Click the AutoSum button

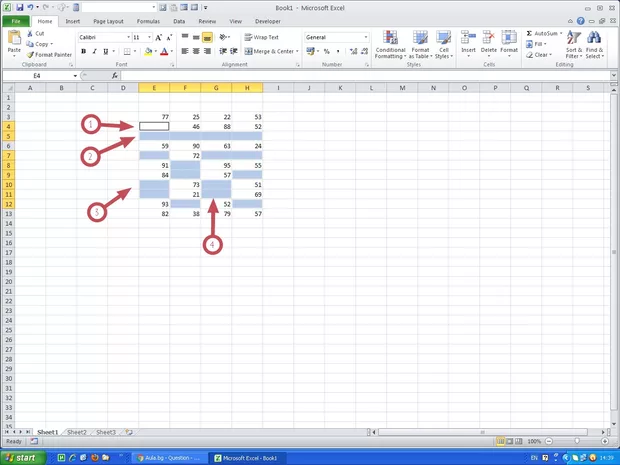tap(544, 34)
